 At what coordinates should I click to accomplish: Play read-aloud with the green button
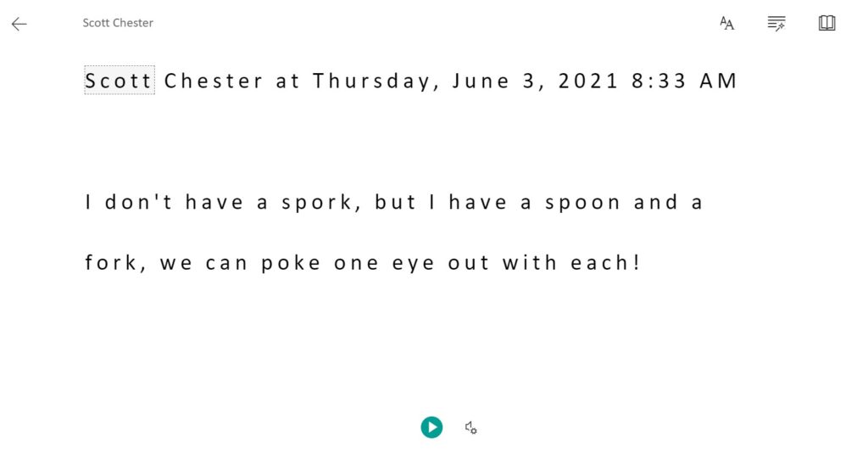[x=431, y=428]
